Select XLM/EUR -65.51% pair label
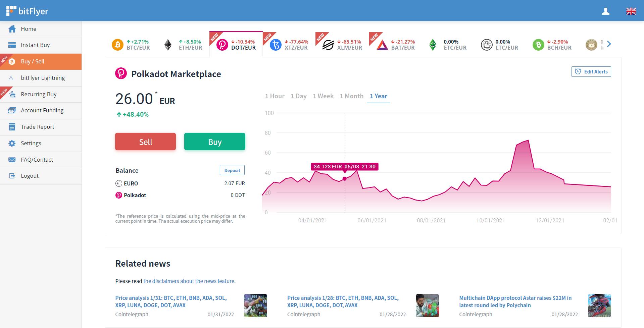This screenshot has width=644, height=328. (x=350, y=45)
